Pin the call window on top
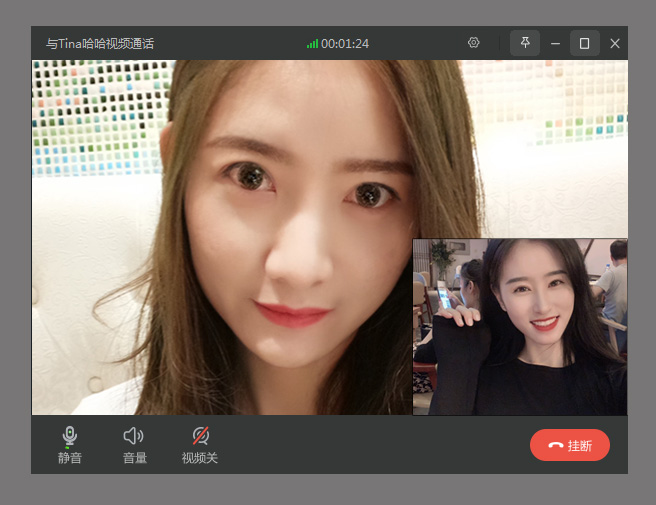 pos(525,43)
